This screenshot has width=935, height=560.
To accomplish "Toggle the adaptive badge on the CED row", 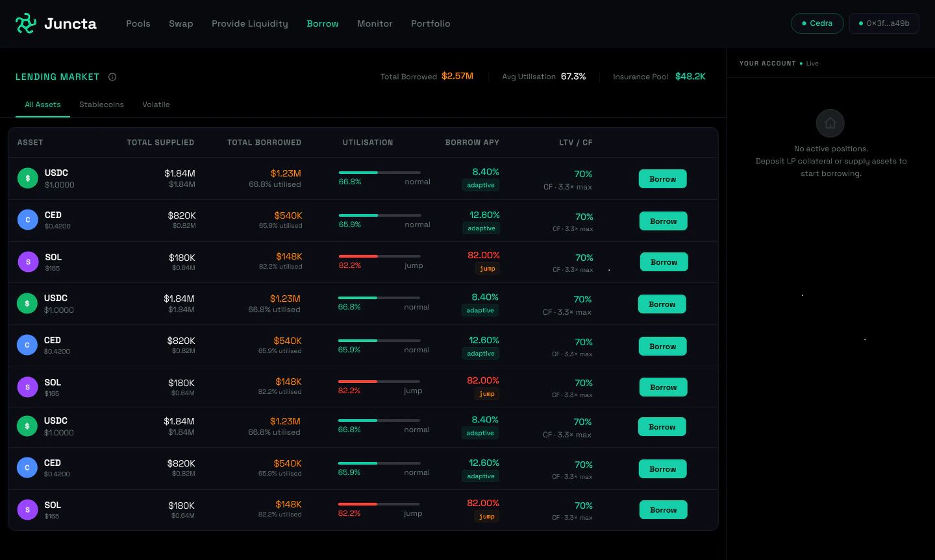I will click(480, 228).
